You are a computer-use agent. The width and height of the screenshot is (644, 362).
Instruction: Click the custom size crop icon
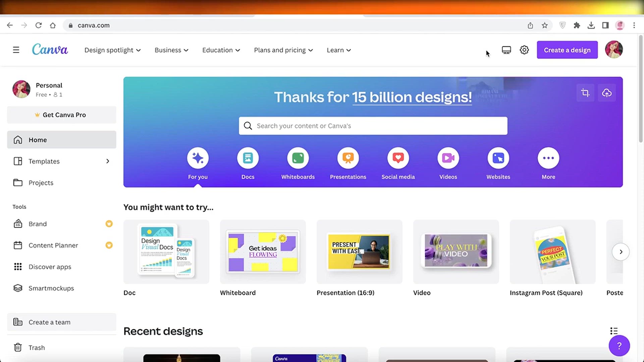585,93
